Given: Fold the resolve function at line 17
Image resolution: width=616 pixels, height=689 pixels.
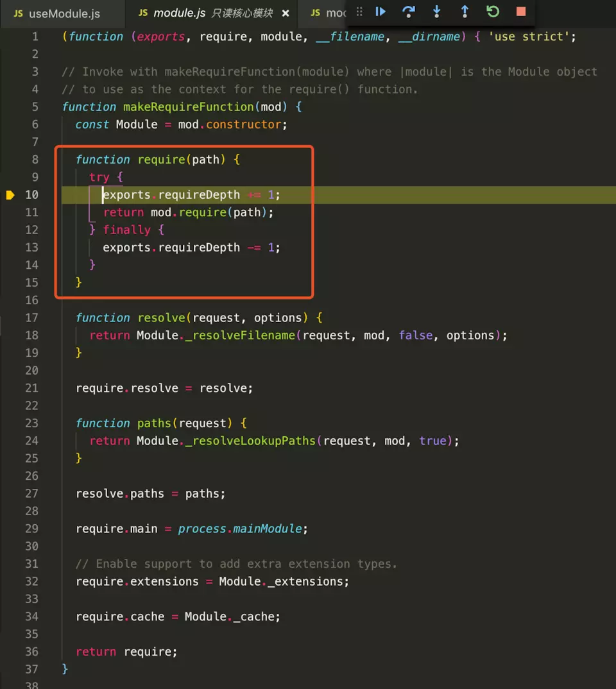Looking at the screenshot, I should [50, 318].
